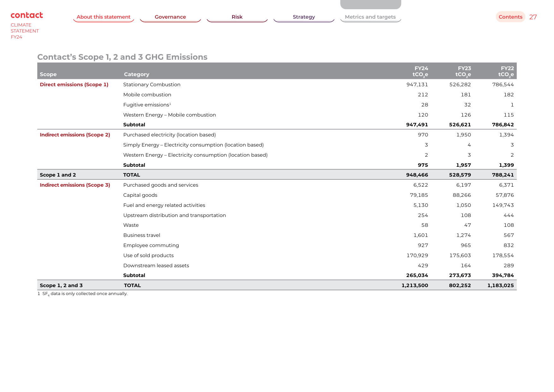Click the Category column header
554x392 pixels.
coord(136,75)
